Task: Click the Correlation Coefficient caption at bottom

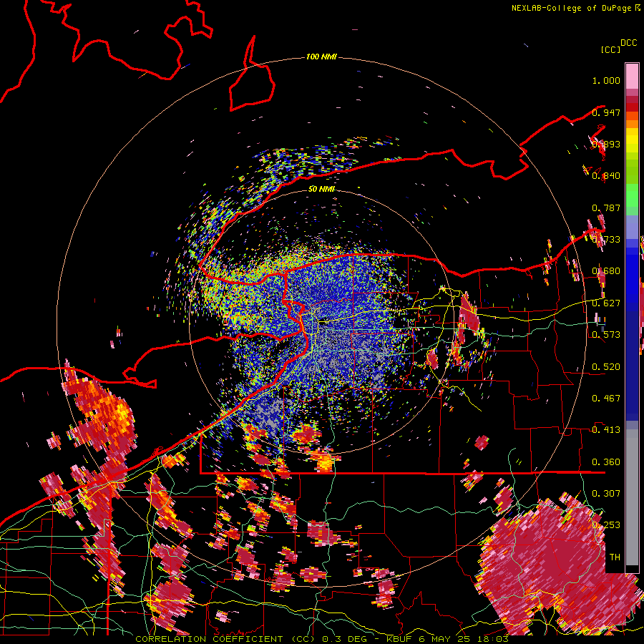Action: tap(322, 639)
